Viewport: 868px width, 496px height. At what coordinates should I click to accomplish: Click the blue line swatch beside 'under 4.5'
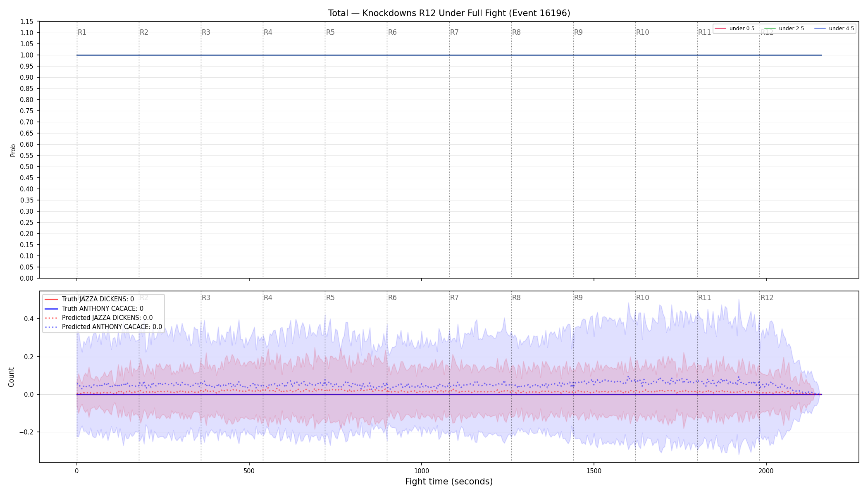point(820,29)
